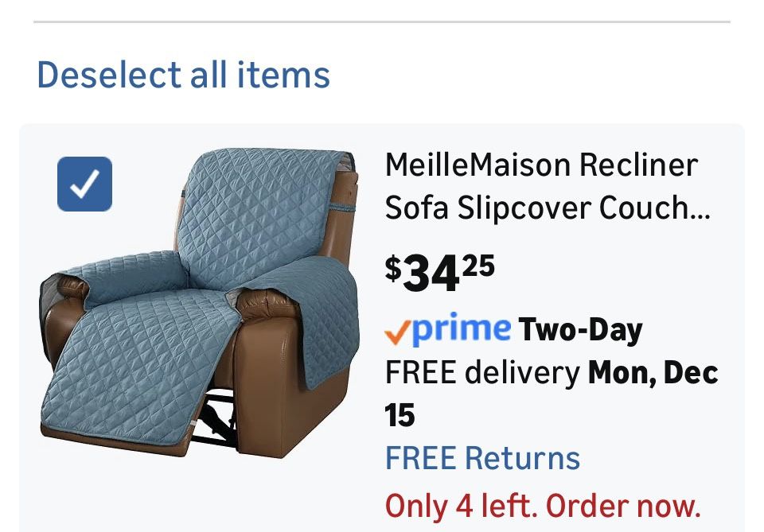Click the orange prime checkmark icon

click(x=397, y=331)
